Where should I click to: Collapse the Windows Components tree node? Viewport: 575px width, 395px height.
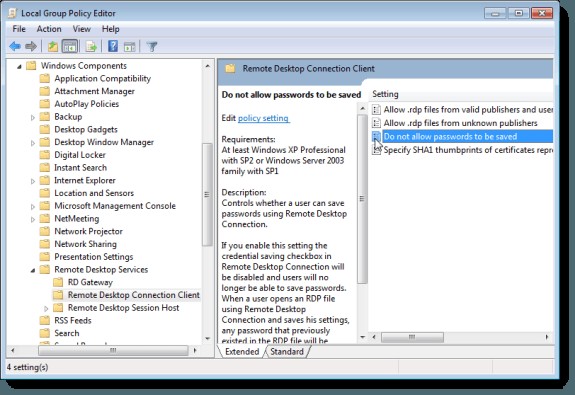pyautogui.click(x=19, y=66)
